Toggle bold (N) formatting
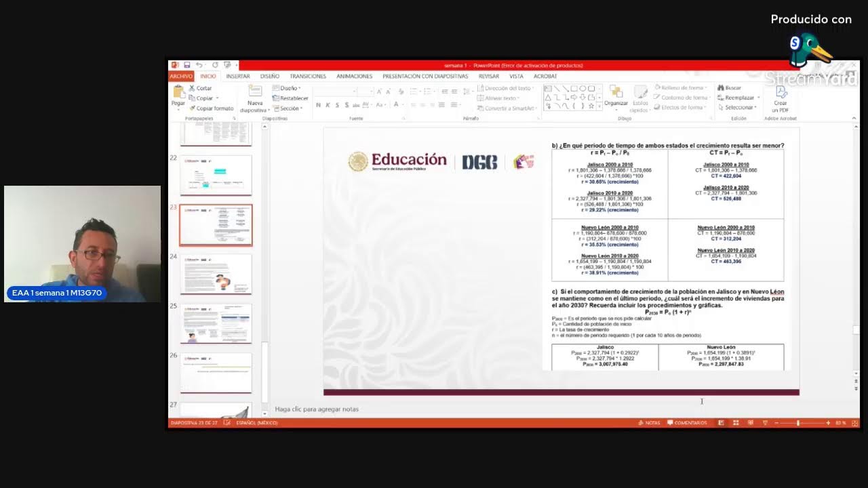Image resolution: width=868 pixels, height=488 pixels. pyautogui.click(x=318, y=105)
